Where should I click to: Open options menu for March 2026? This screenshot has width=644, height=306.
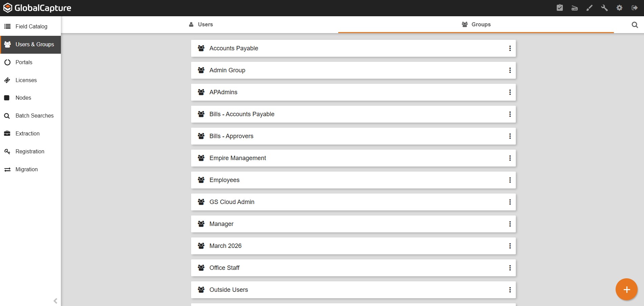click(x=510, y=246)
